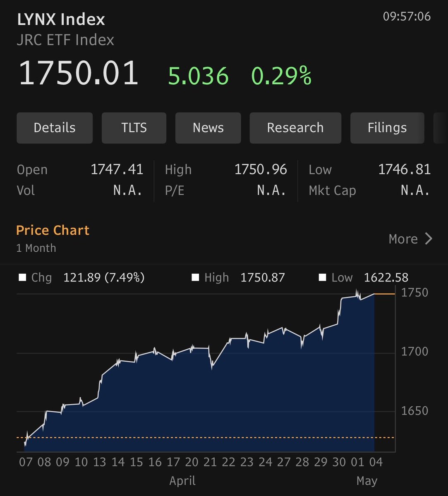Image resolution: width=448 pixels, height=496 pixels.
Task: Open the Details tab
Action: pos(55,128)
